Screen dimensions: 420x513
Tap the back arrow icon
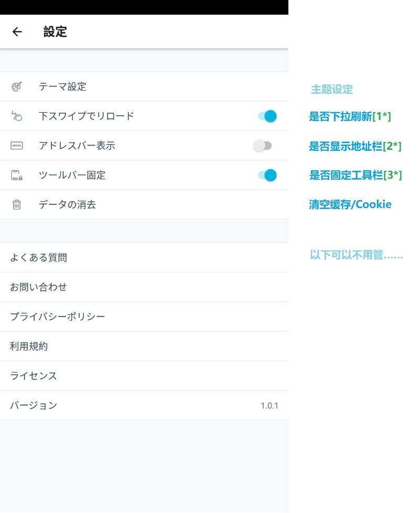[x=17, y=32]
